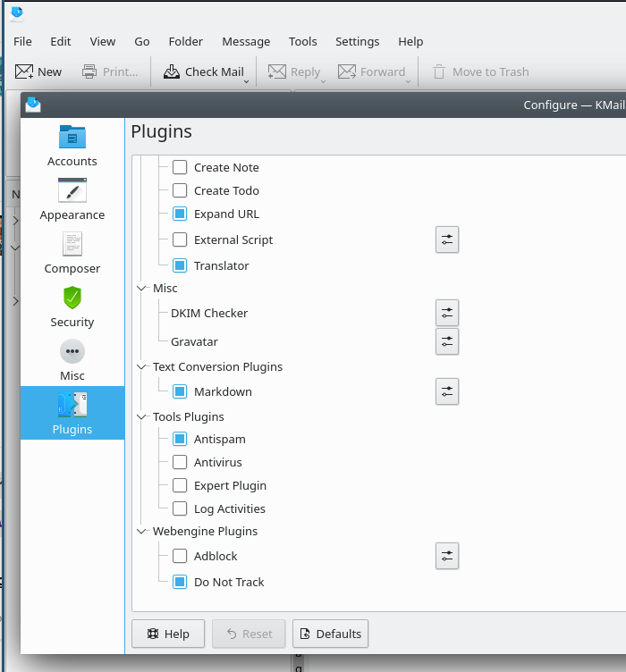This screenshot has width=626, height=672.
Task: Open the Edit menu
Action: (x=61, y=42)
